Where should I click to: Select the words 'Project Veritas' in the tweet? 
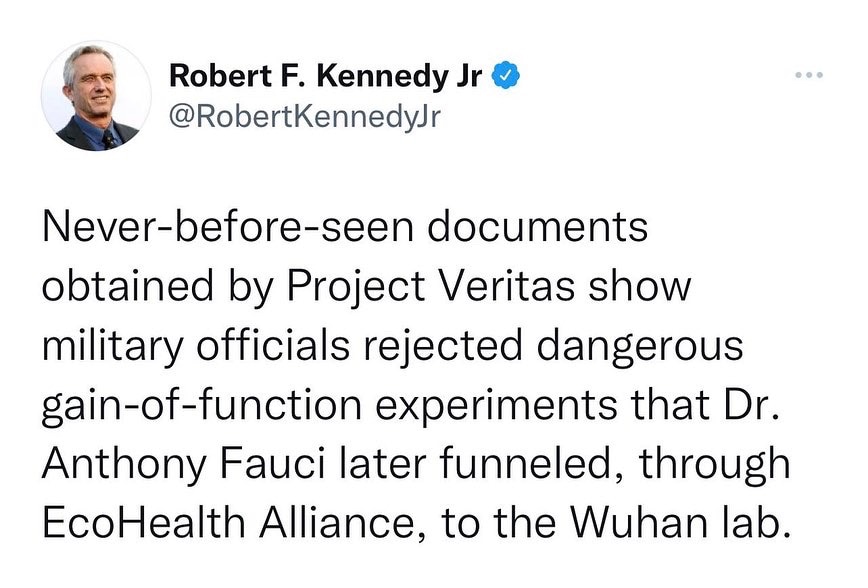pos(431,287)
